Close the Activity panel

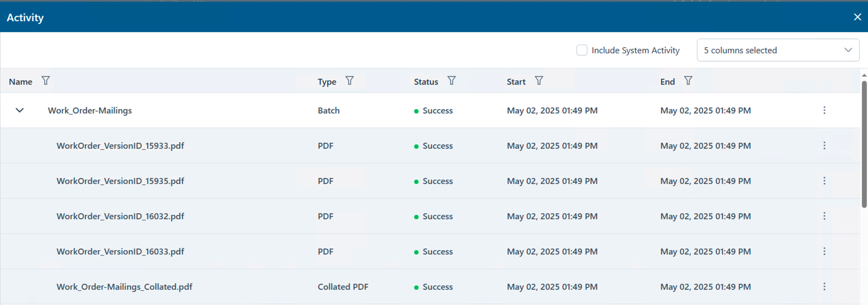point(858,17)
